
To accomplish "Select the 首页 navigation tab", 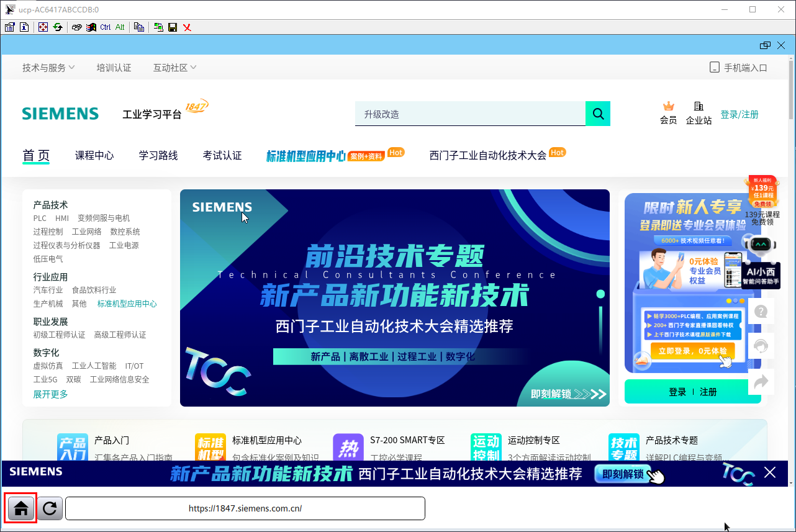I will [x=36, y=156].
